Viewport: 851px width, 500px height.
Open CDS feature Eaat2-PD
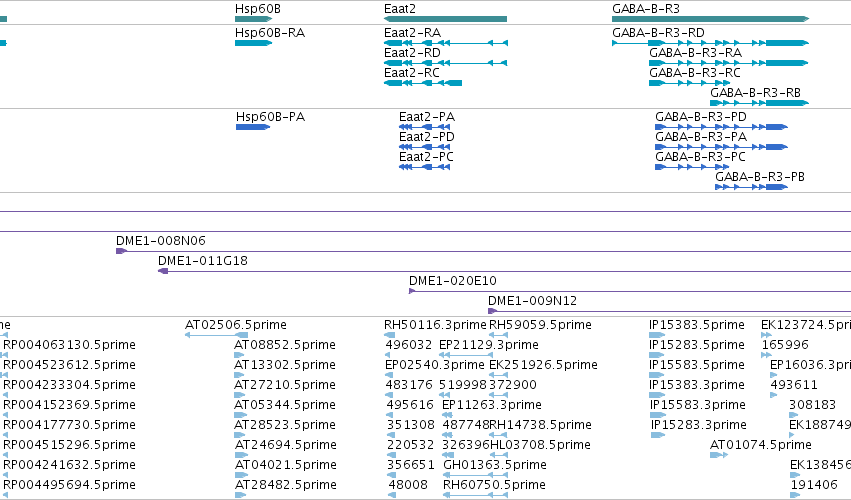[x=427, y=137]
